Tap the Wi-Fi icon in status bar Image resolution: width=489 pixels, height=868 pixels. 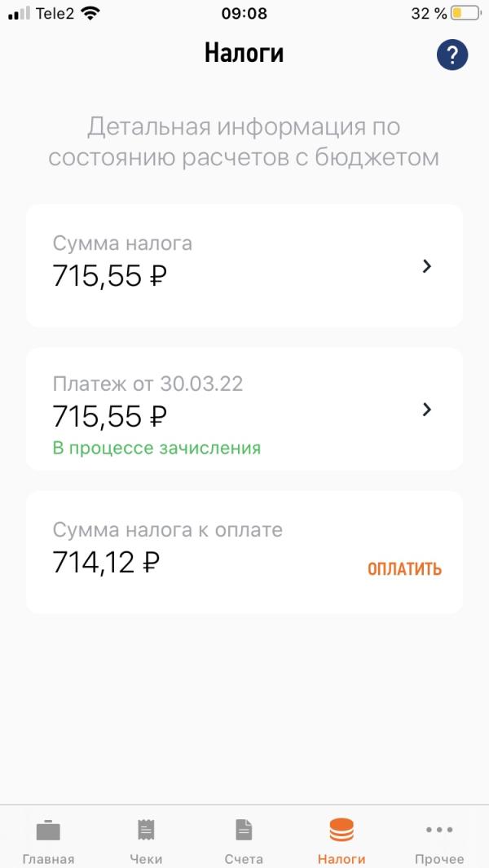click(90, 13)
